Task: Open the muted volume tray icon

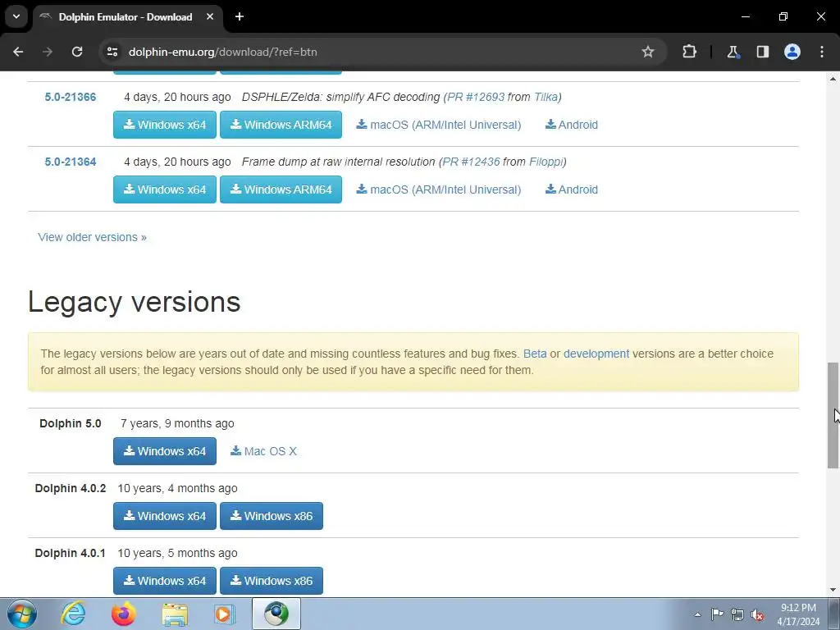Action: pos(757,614)
